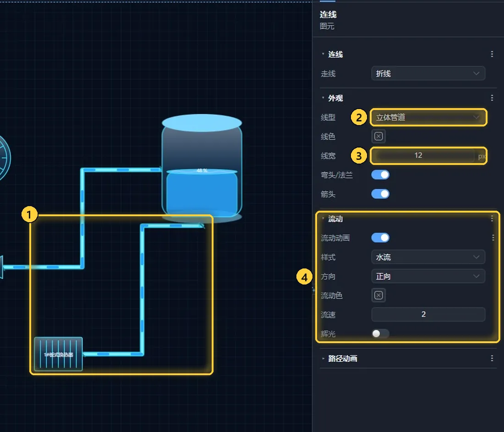Viewport: 504px width, 432px height.
Task: Expand the 路径动画 section
Action: pyautogui.click(x=323, y=358)
